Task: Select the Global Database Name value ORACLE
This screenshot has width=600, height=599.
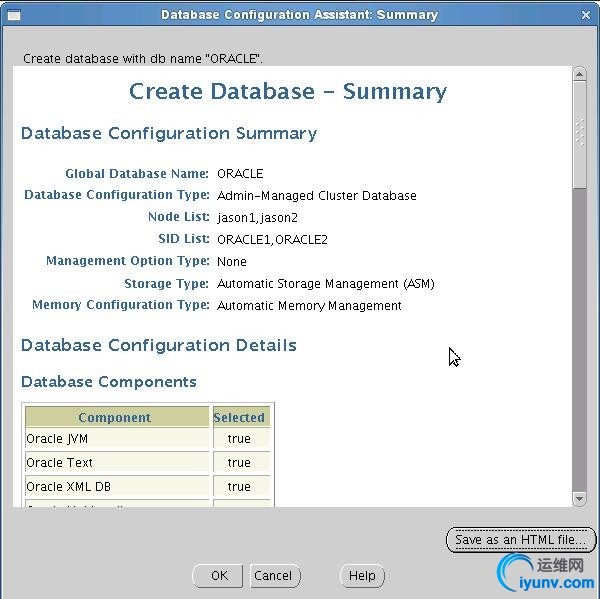Action: click(x=240, y=174)
